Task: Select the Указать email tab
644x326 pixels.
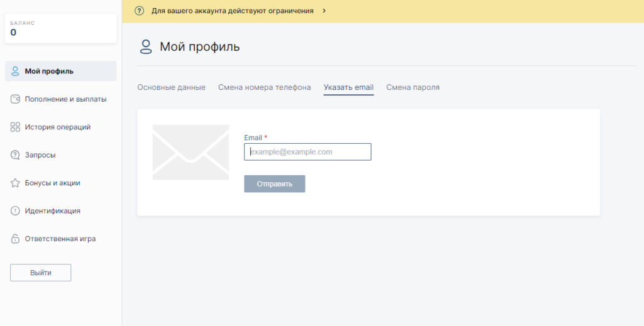Action: point(348,87)
